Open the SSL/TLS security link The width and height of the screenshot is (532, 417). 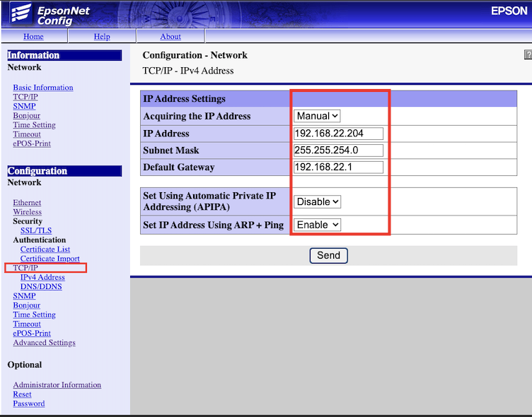point(36,230)
